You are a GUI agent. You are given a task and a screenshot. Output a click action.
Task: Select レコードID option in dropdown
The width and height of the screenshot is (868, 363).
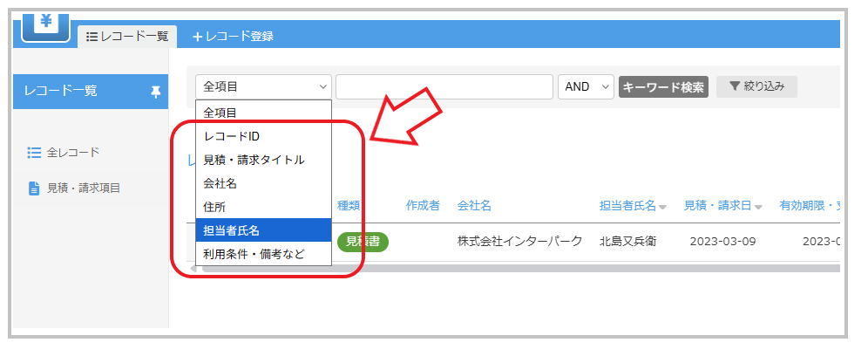[x=231, y=136]
